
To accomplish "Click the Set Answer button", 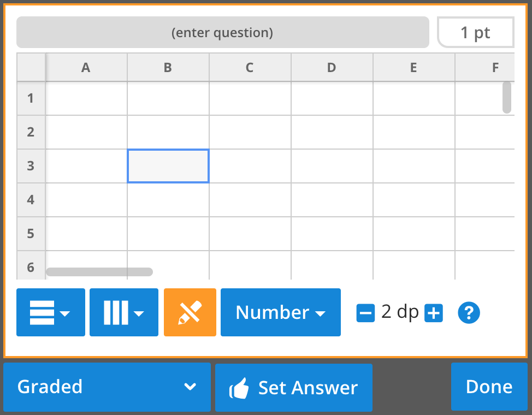I will pyautogui.click(x=293, y=388).
